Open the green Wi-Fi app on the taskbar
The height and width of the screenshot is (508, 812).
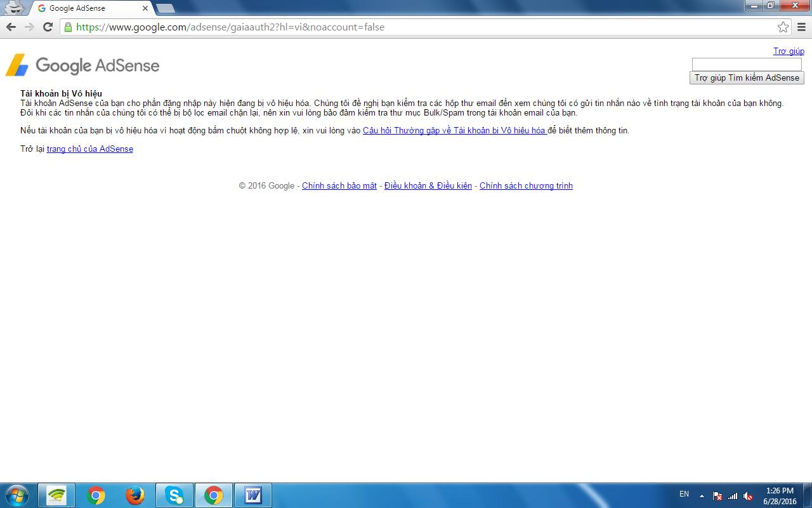point(56,495)
